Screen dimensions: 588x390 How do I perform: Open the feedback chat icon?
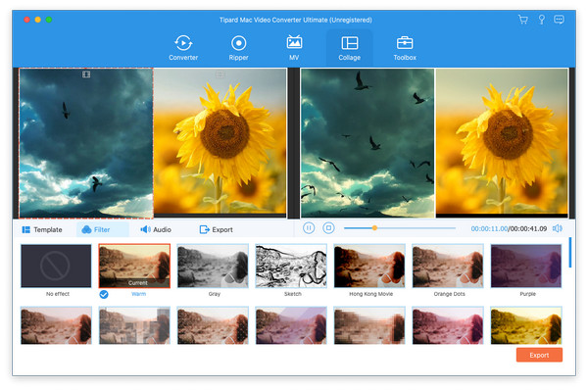559,20
